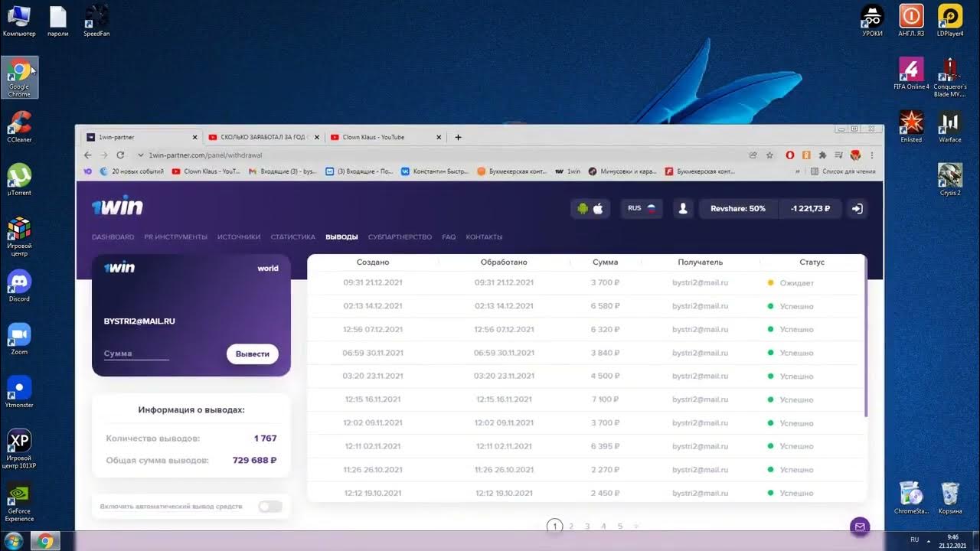Click the Opera extension icon
980x551 pixels.
[x=790, y=155]
